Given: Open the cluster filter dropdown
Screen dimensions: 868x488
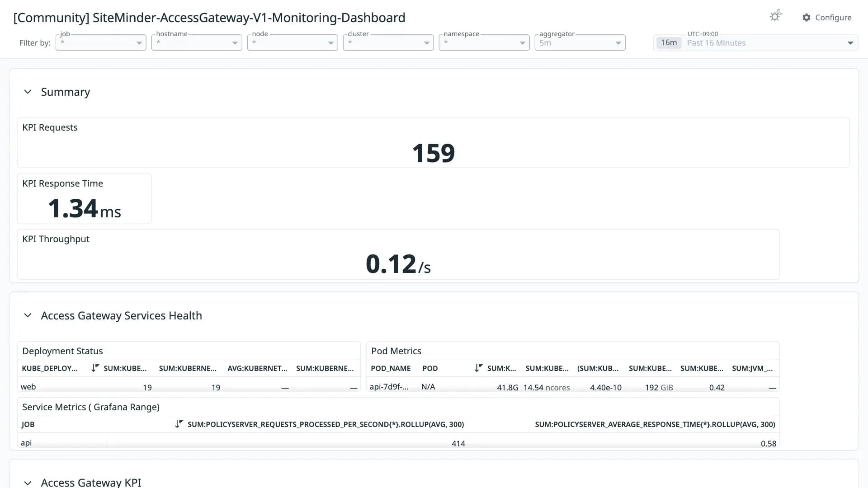Looking at the screenshot, I should 388,42.
